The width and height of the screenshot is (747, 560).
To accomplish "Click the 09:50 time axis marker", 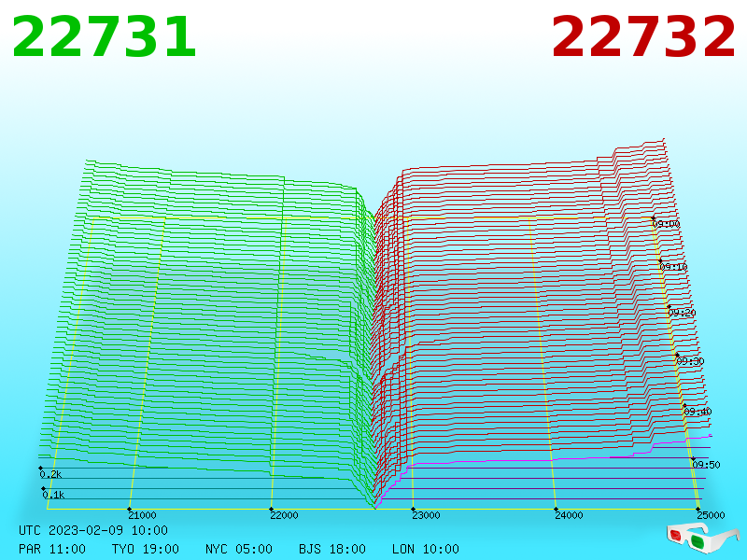I will coord(707,465).
